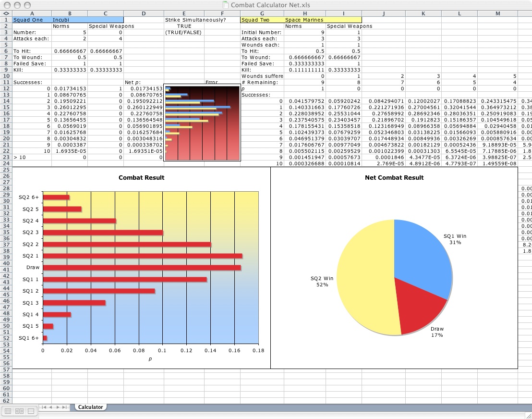Select column B header
532x419 pixels.
[x=70, y=13]
